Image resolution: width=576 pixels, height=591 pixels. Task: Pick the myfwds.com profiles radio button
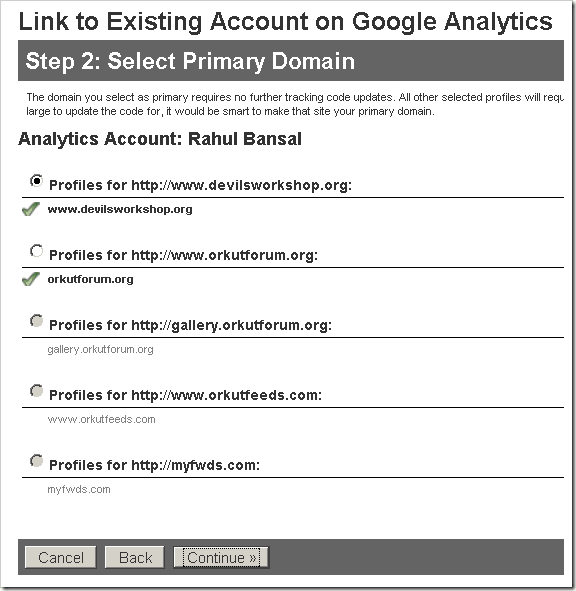click(37, 461)
